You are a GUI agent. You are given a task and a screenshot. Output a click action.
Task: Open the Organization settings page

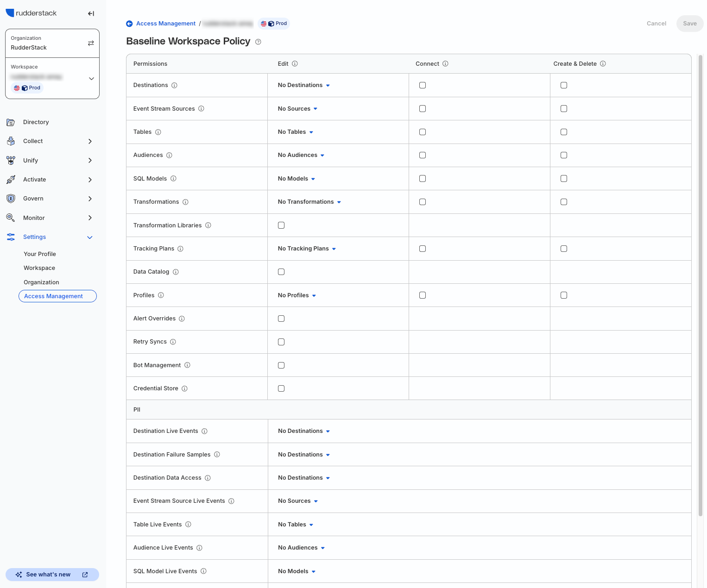41,282
